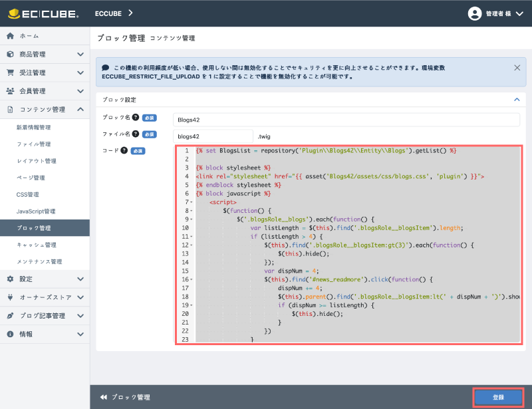
Task: Click the rewind icon in bottom bar
Action: click(104, 397)
